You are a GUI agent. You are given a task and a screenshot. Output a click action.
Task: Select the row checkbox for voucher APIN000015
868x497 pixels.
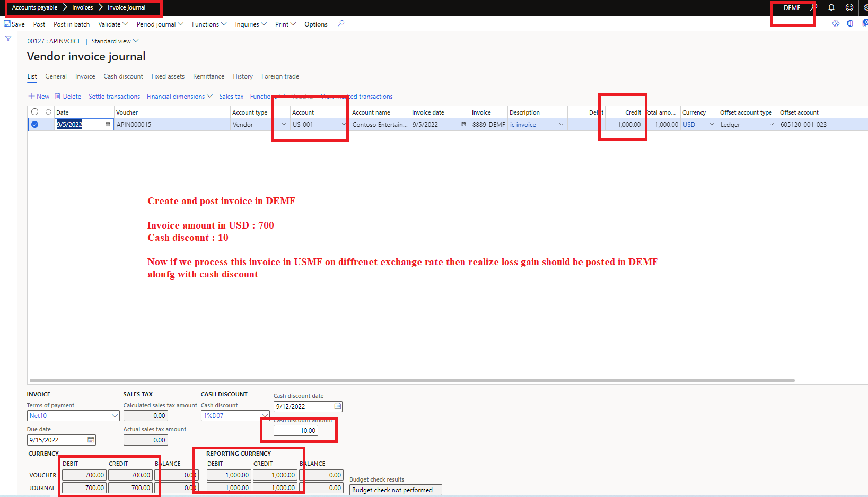tap(34, 124)
